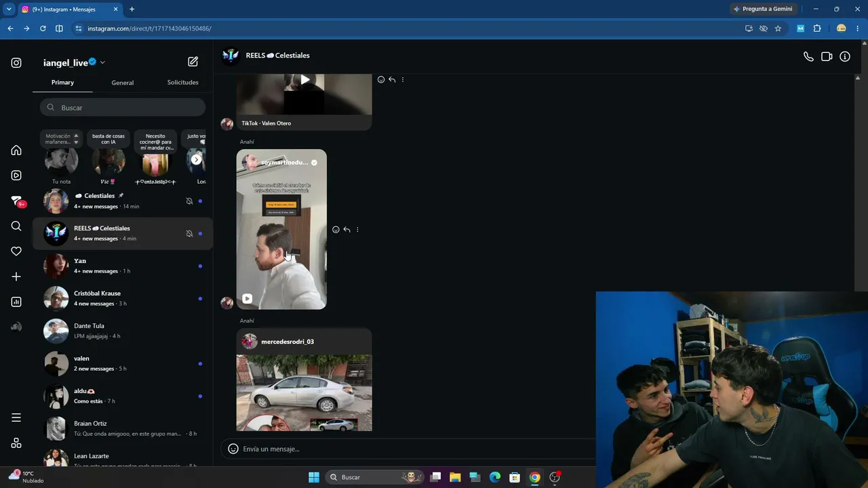React with emoji to soymartinedu reel message

[x=336, y=230]
